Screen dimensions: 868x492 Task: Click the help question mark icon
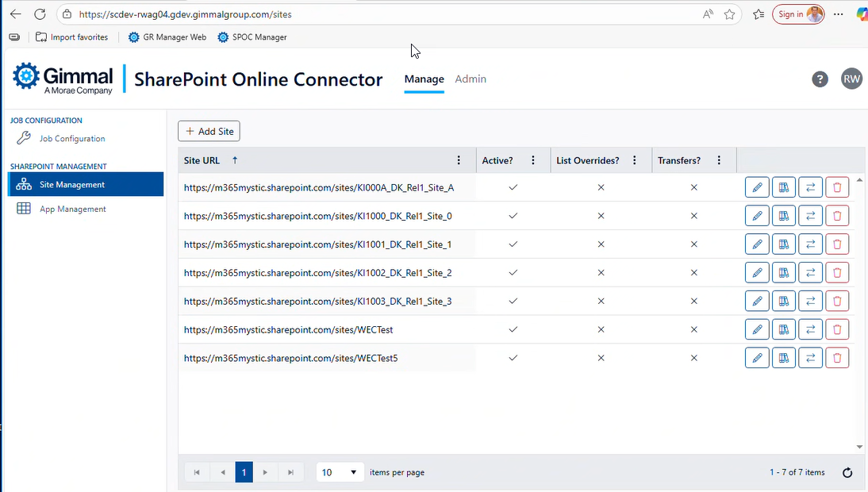[x=820, y=79]
